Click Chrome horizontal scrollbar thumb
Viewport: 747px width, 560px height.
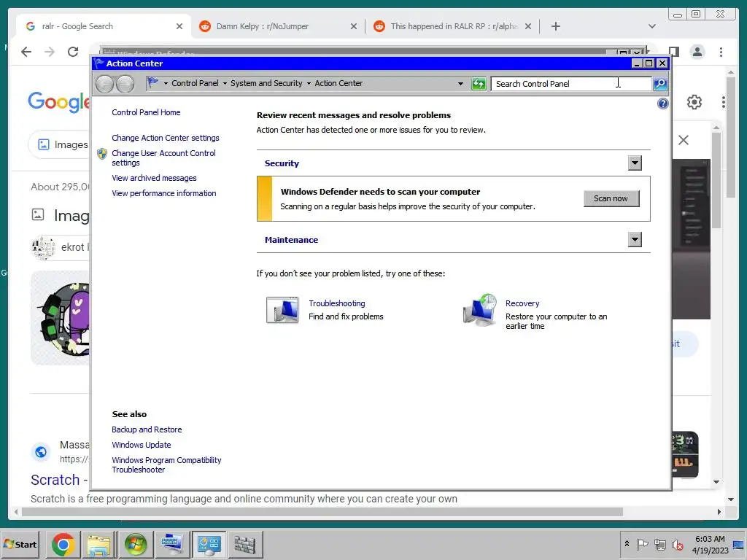(322, 512)
